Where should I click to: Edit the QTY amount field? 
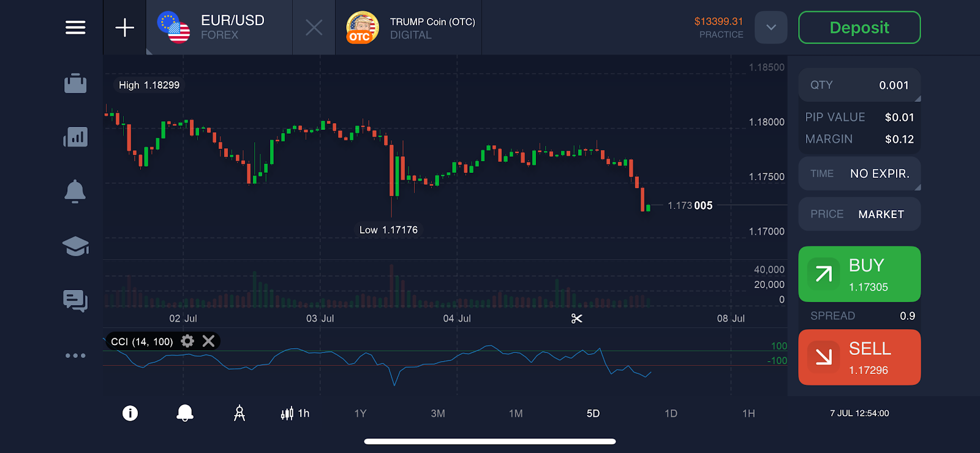coord(859,85)
